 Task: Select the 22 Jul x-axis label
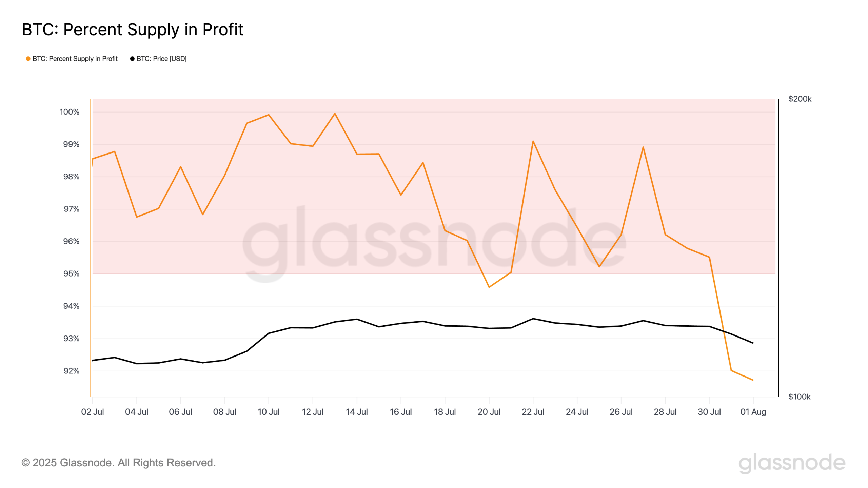[533, 412]
